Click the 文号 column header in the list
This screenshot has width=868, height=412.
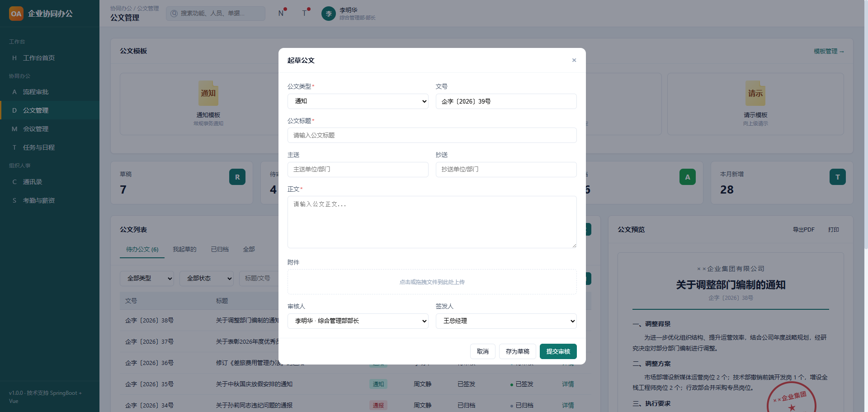click(131, 301)
